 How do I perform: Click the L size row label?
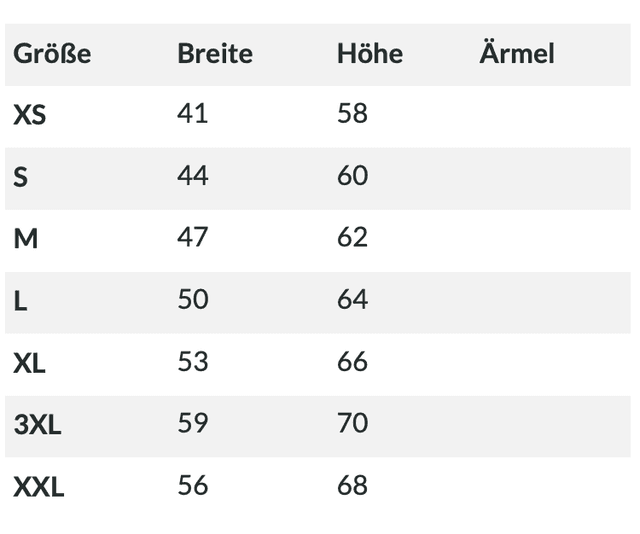[x=21, y=301]
